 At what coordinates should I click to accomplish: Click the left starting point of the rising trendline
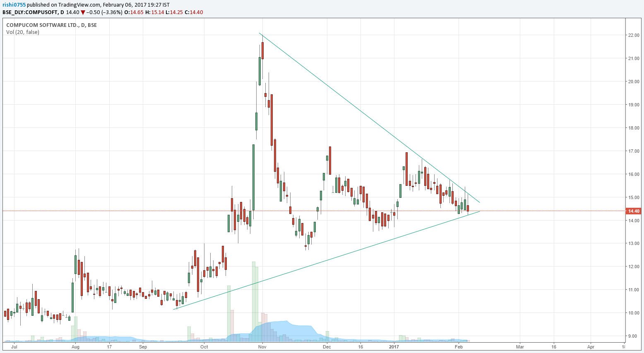173,309
